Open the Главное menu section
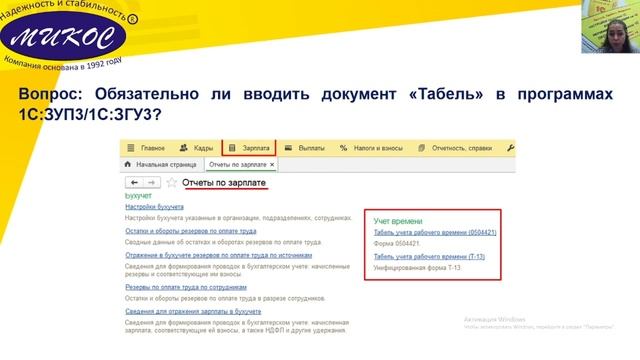Screen dimensions: 640x360 pyautogui.click(x=146, y=148)
